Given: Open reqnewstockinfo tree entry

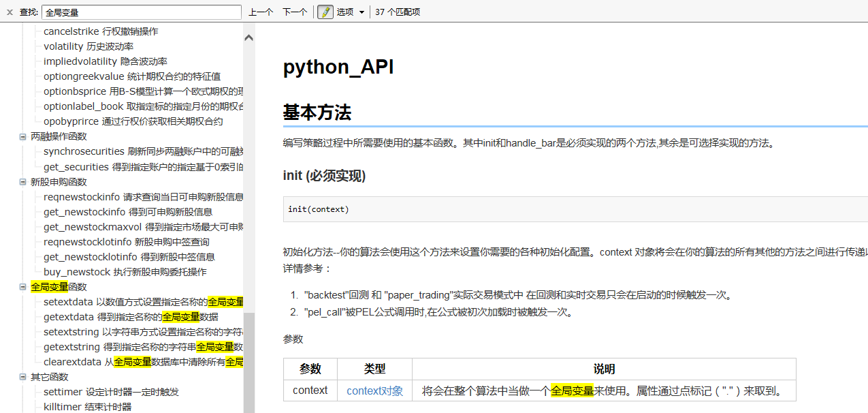Looking at the screenshot, I should pos(144,197).
